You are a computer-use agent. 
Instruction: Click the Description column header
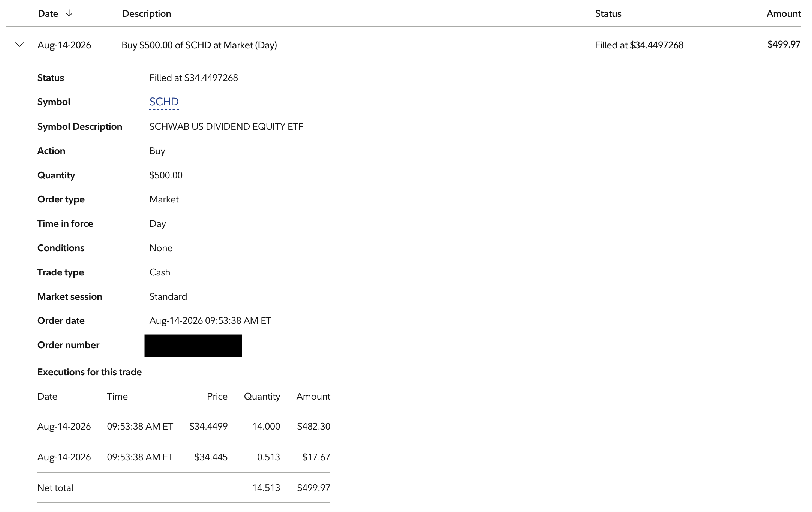coord(147,14)
